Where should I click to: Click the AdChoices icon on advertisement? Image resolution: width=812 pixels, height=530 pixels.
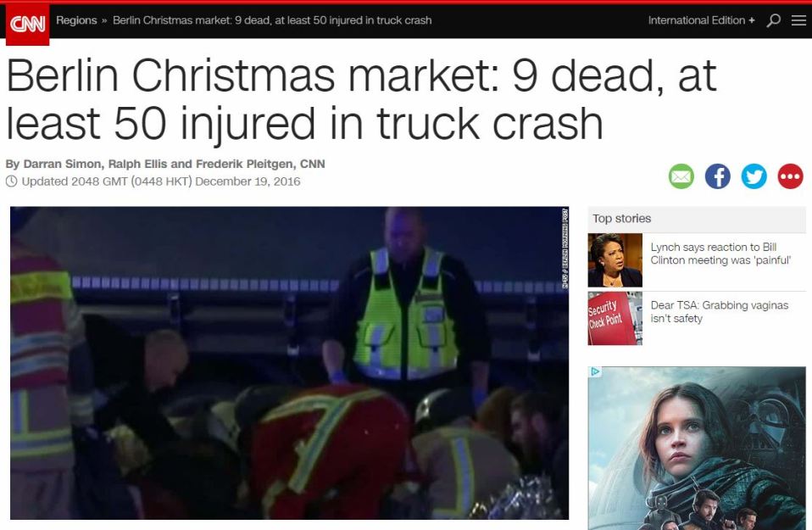[x=595, y=371]
